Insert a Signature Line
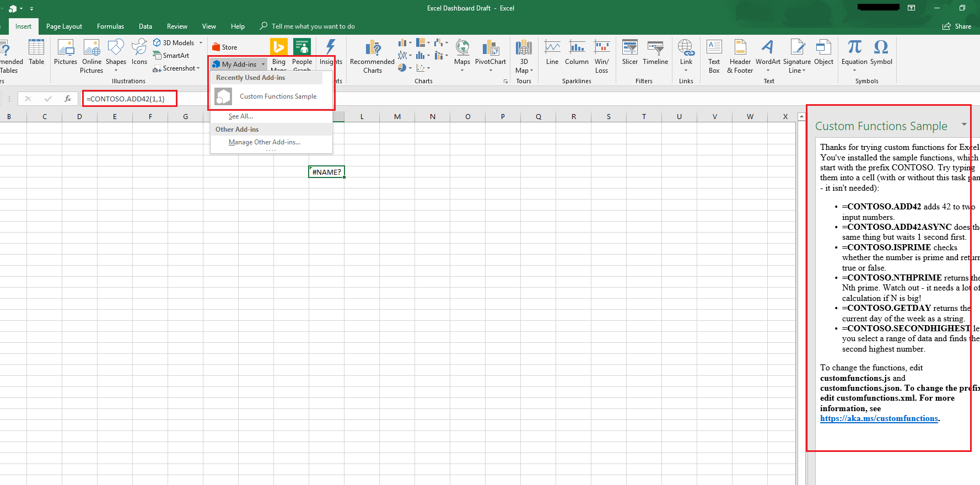 pos(797,56)
